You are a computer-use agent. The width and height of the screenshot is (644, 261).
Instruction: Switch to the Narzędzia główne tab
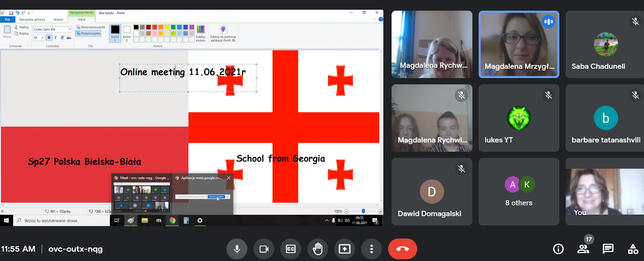pos(32,19)
